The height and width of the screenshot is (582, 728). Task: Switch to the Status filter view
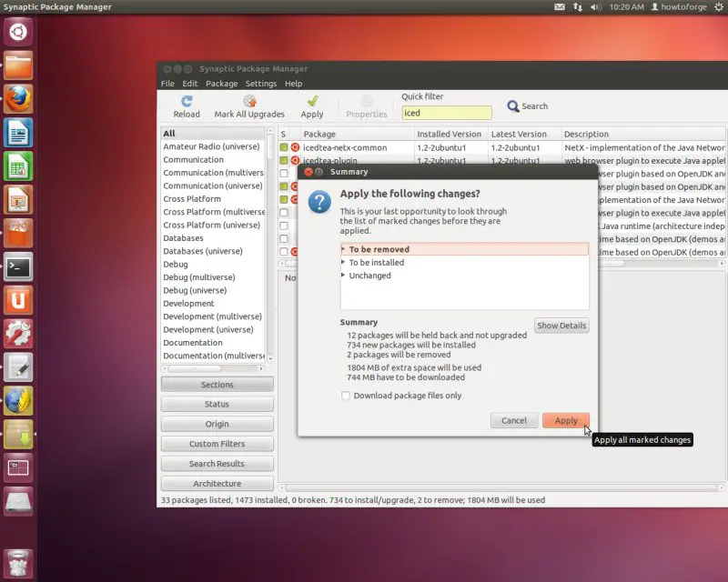click(x=217, y=405)
